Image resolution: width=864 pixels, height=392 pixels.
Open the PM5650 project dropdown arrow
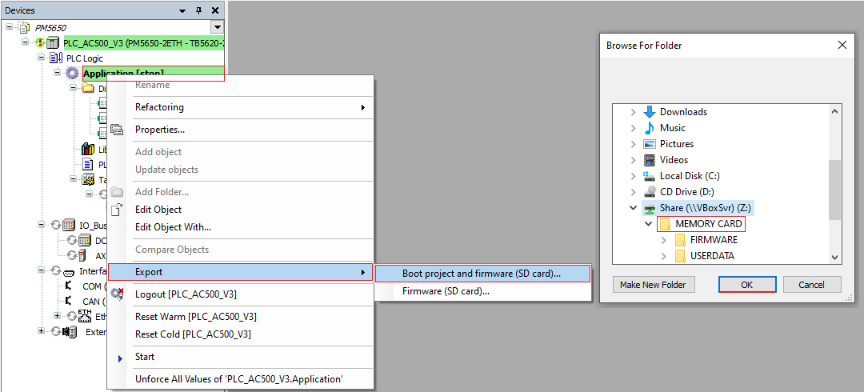[x=217, y=27]
